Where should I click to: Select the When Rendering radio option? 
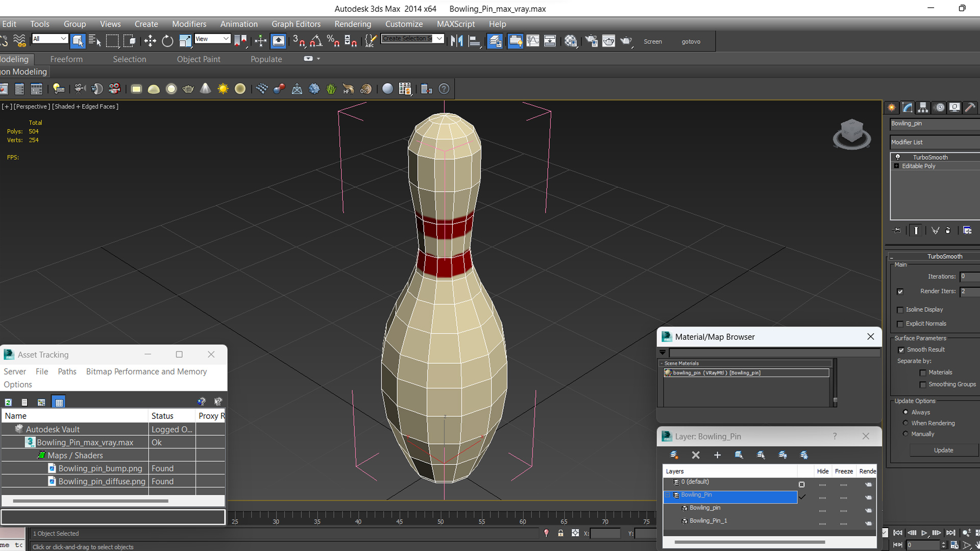[905, 423]
